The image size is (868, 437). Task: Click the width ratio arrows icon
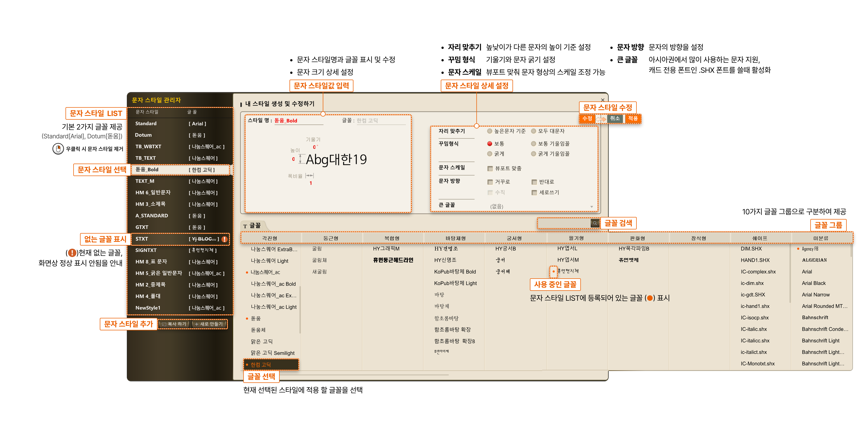coord(309,176)
